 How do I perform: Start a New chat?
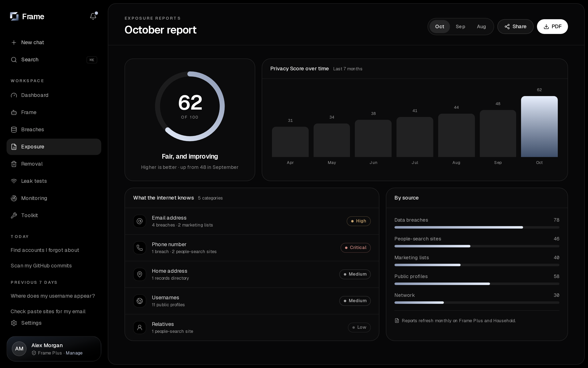(x=54, y=42)
